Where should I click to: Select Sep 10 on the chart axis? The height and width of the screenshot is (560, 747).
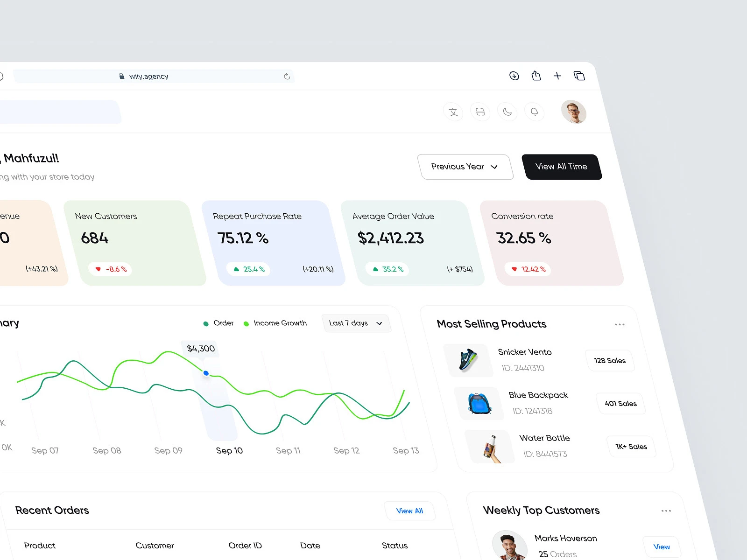[x=229, y=451]
